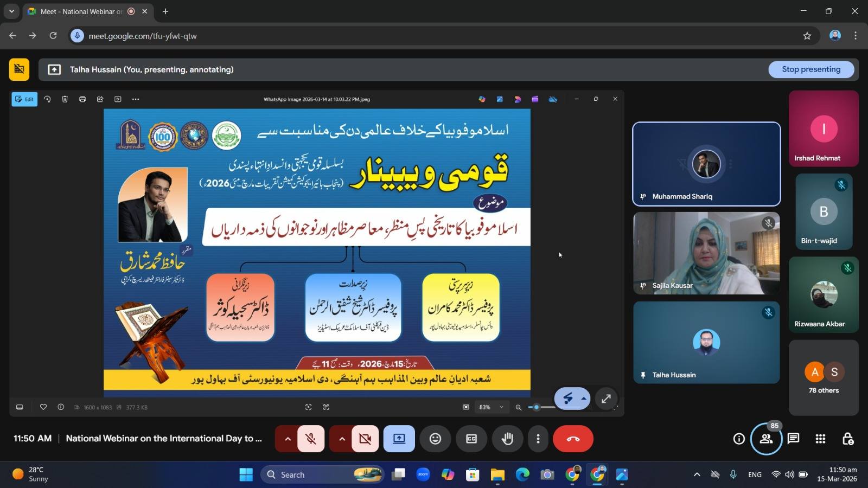Toggle closed captions
The image size is (868, 488).
click(x=471, y=439)
